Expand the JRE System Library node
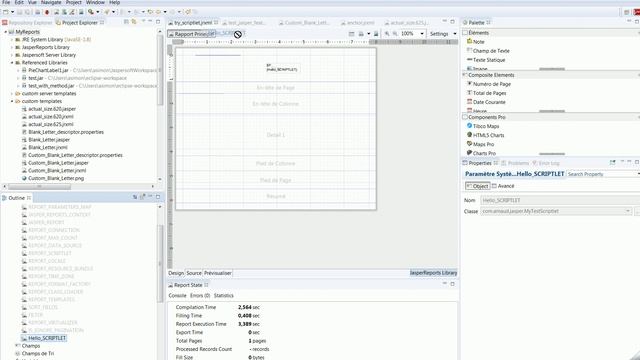This screenshot has height=360, width=640. tap(12, 40)
